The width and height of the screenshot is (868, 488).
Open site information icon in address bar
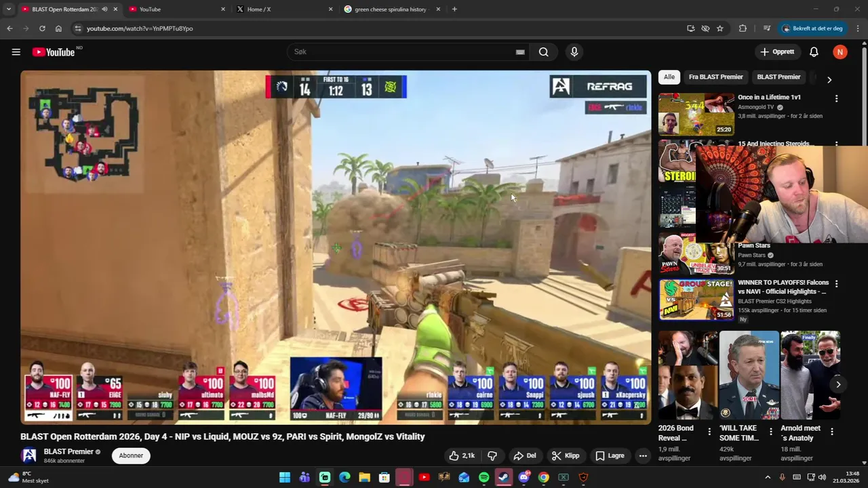(x=78, y=28)
